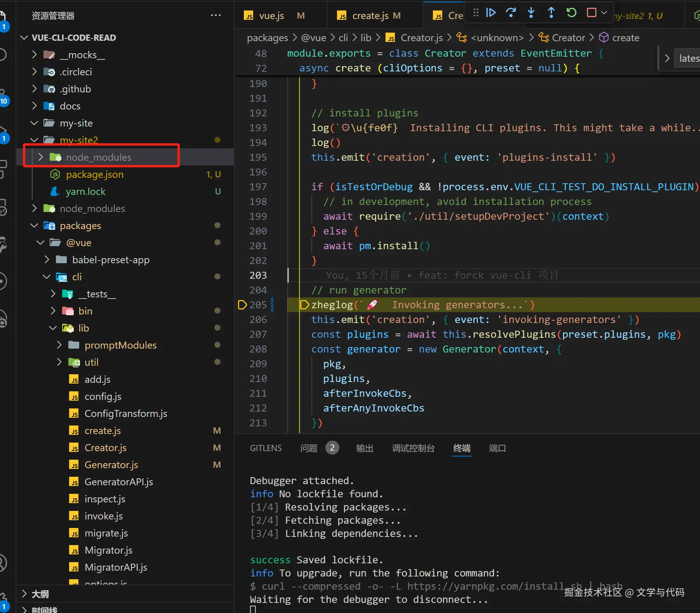Collapse the packages folder
700x613 pixels.
(35, 226)
